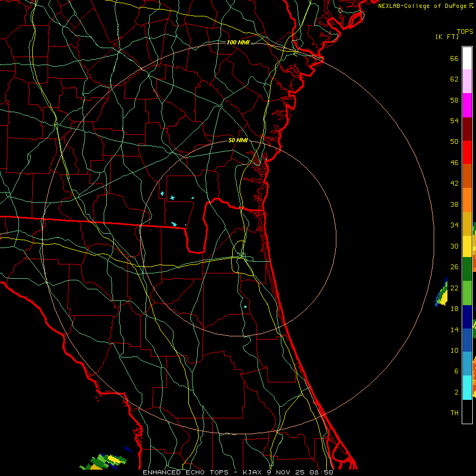Click the light blue legend color block
Viewport: 476px width, 476px height.
coord(467,364)
